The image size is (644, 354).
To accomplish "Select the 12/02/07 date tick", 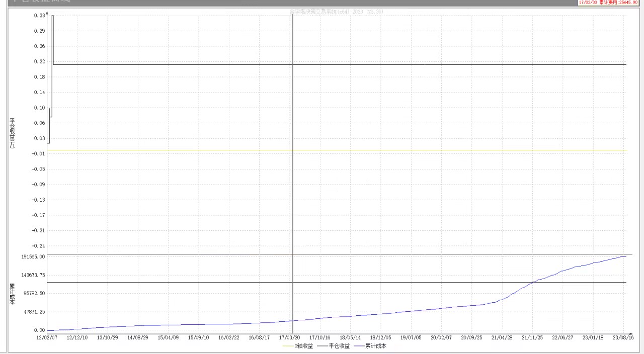I will [47, 337].
